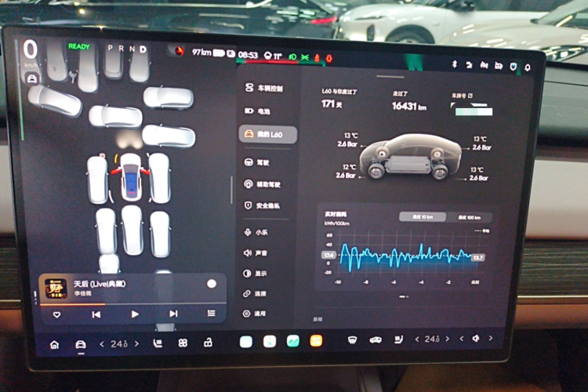This screenshot has height=392, width=588.
Task: Tap the car airflow icon in dock
Action: click(x=376, y=339)
